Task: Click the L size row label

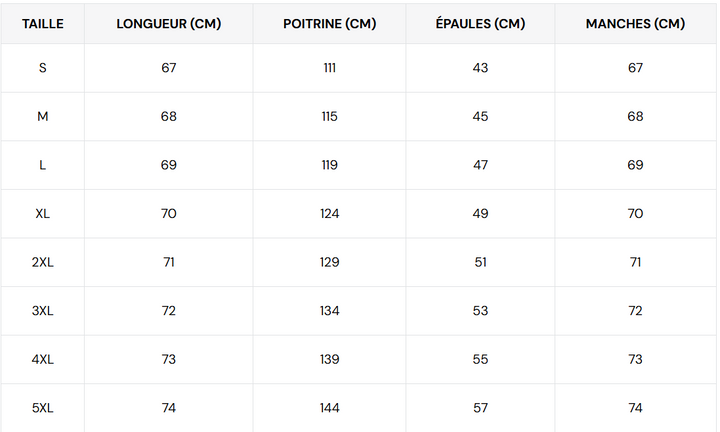Action: tap(42, 165)
